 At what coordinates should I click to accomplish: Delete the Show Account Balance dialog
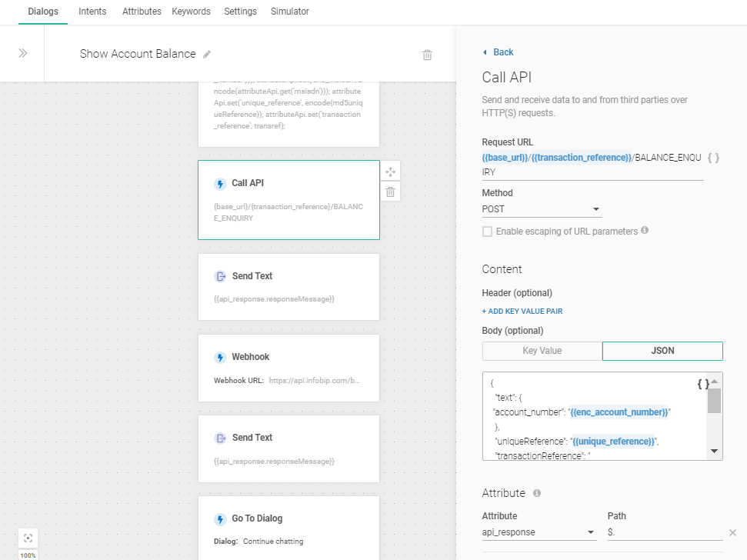pyautogui.click(x=427, y=55)
